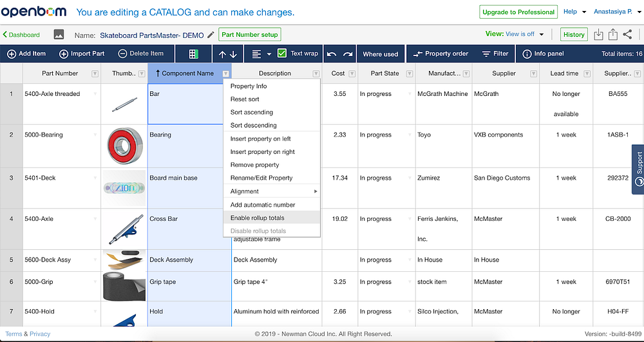
Task: Click the text alignment icon
Action: coord(257,54)
